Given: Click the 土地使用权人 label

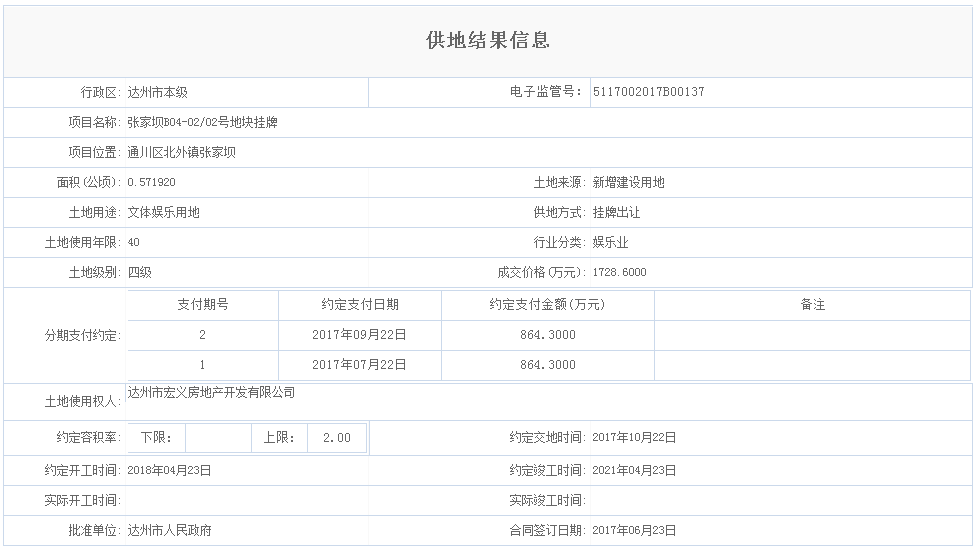Looking at the screenshot, I should pos(83,402).
